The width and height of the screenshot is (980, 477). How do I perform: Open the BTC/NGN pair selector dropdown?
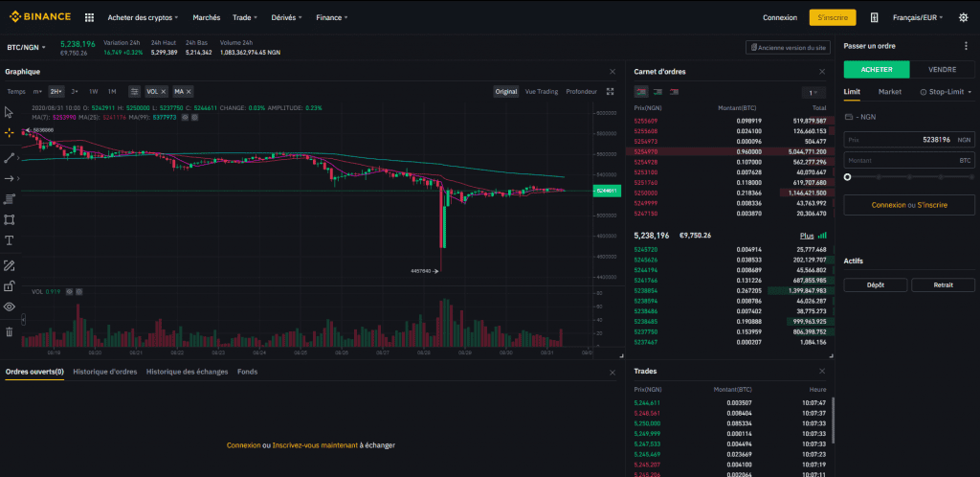pyautogui.click(x=26, y=48)
